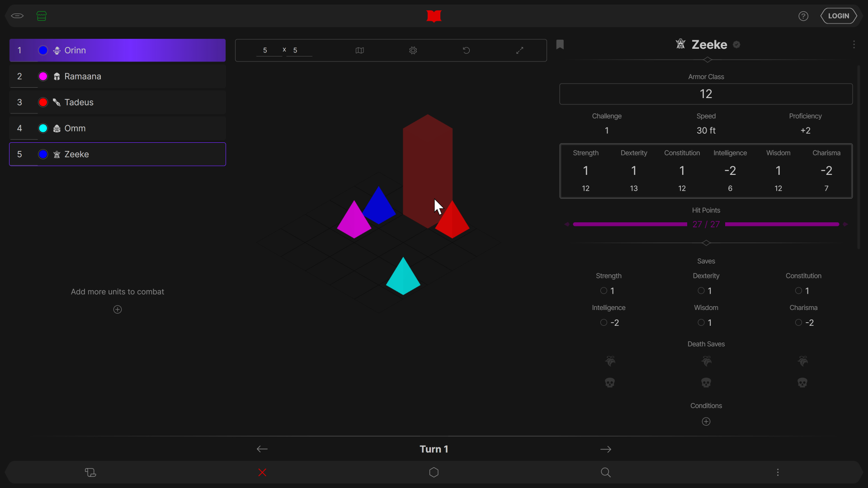Click Omm's cyan color swatch
868x488 pixels.
pos(43,128)
